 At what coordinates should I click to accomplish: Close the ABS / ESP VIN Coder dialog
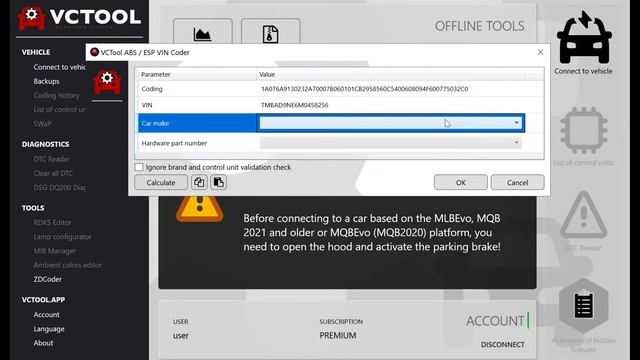540,52
